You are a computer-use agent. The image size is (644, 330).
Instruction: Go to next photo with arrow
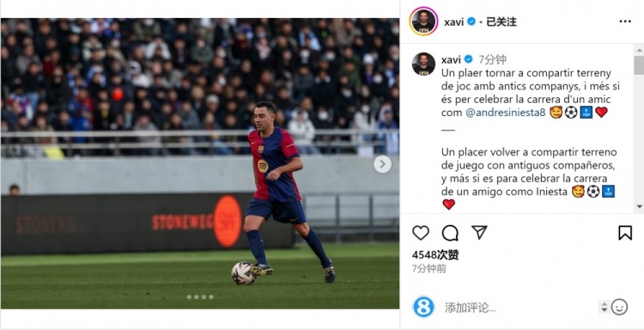click(382, 164)
